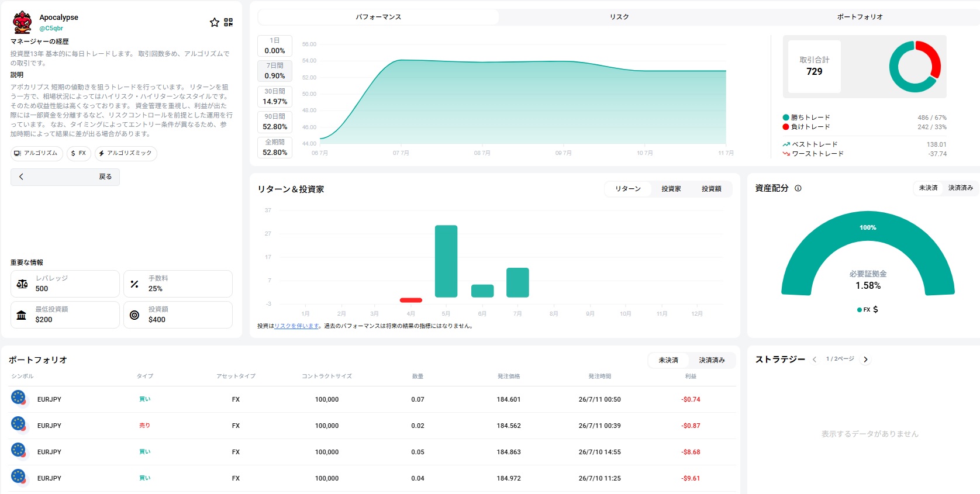Select the 30日間 performance period
Screen dimensions: 980x494
coord(275,96)
